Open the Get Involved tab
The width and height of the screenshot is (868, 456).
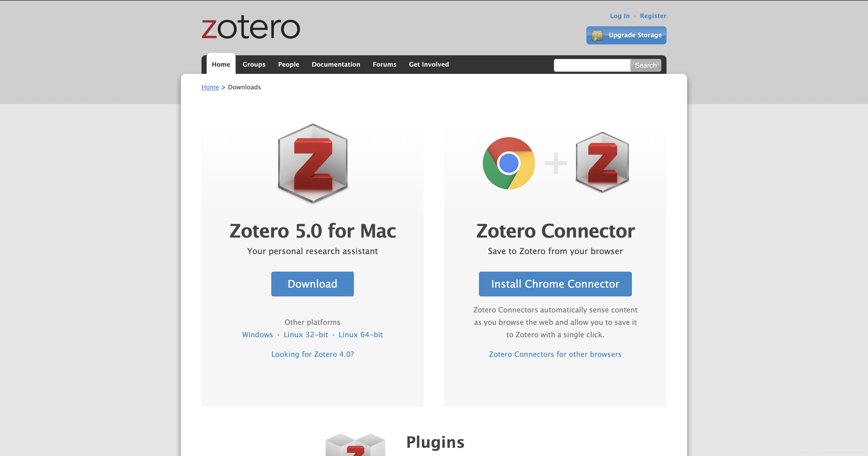point(429,64)
